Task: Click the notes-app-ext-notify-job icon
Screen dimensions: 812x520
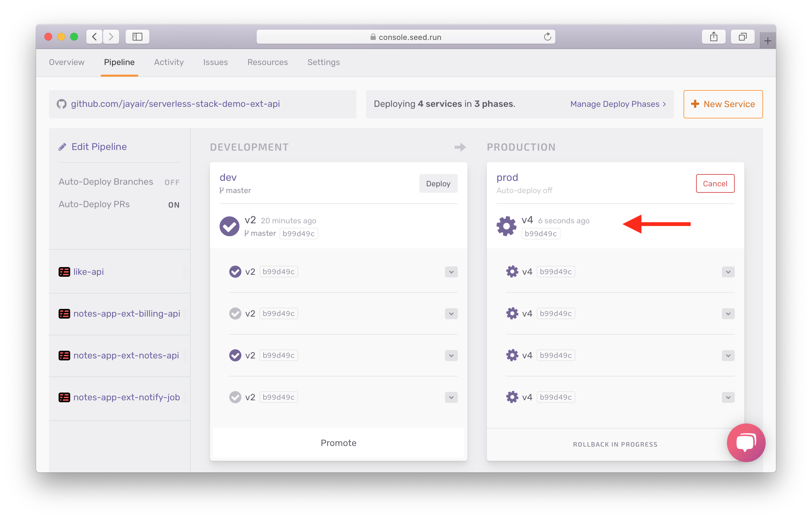Action: click(64, 397)
